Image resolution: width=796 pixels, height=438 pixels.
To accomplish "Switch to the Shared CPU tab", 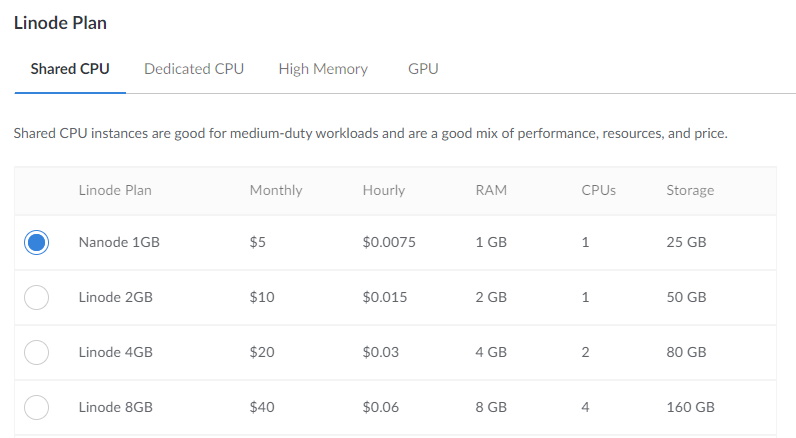I will 70,69.
